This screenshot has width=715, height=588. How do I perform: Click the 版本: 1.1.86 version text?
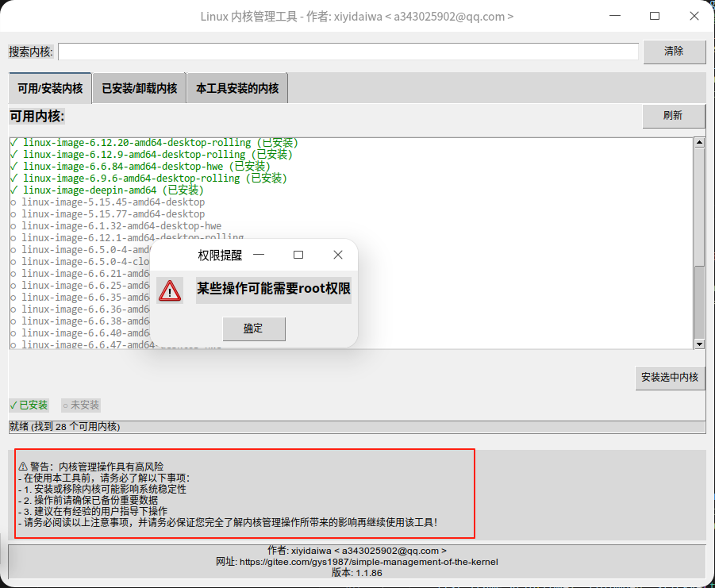357,573
